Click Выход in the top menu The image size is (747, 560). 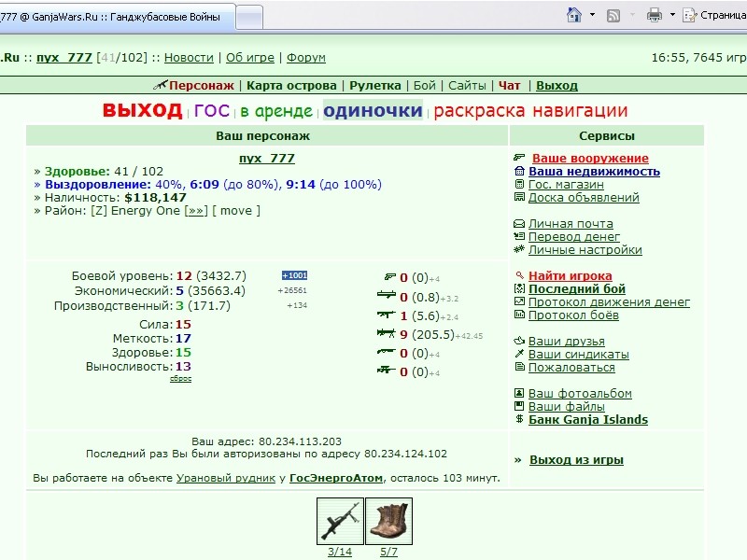557,86
